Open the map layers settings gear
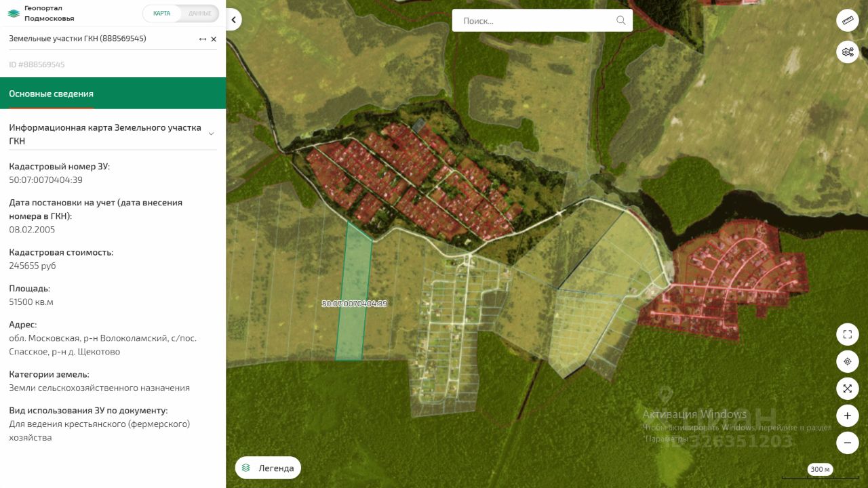 pos(847,52)
